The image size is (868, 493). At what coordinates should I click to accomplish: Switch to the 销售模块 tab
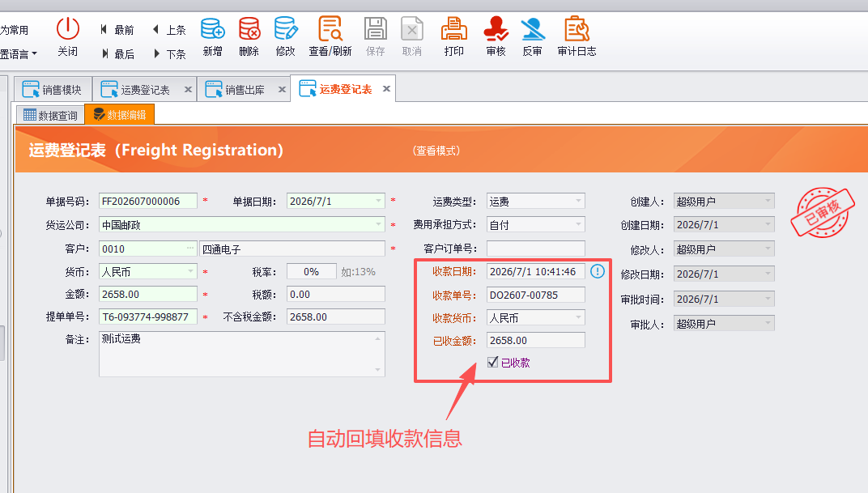click(x=52, y=89)
